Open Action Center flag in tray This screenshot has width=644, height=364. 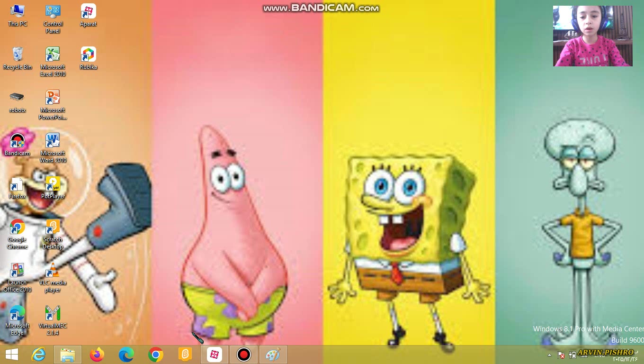point(561,355)
